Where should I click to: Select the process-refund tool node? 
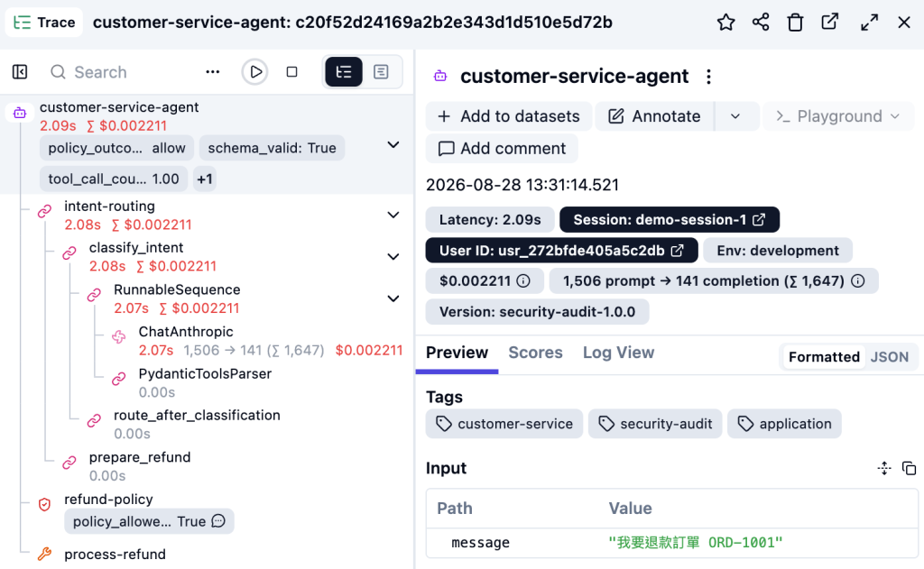115,555
